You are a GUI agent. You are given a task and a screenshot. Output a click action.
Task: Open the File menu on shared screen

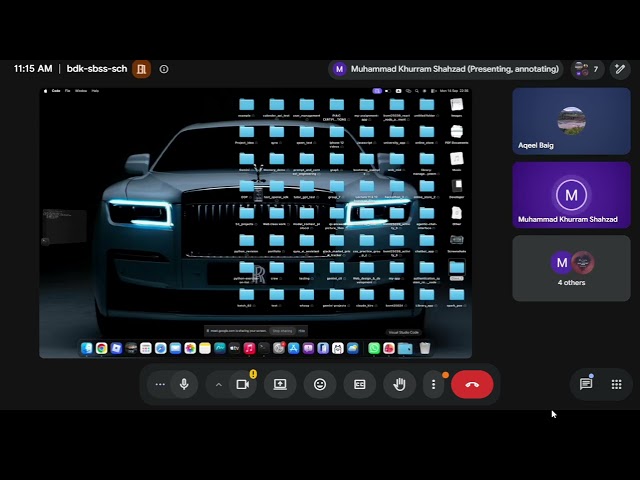click(x=67, y=91)
